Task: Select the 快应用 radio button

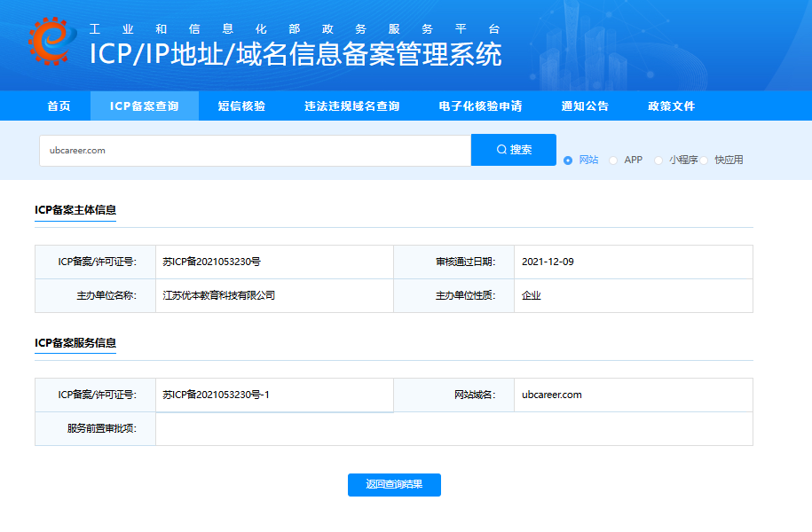Action: point(704,160)
